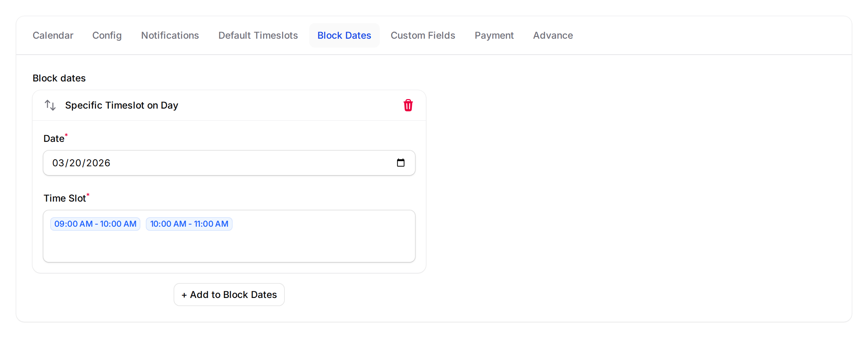Deselect the 10:00 AM - 11:00 AM timeslot chip
This screenshot has width=868, height=338.
(x=189, y=224)
